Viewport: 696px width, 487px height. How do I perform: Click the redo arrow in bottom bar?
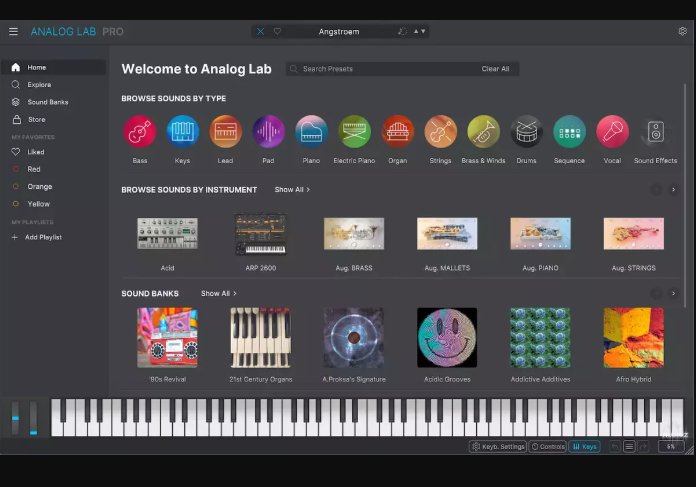click(x=643, y=447)
